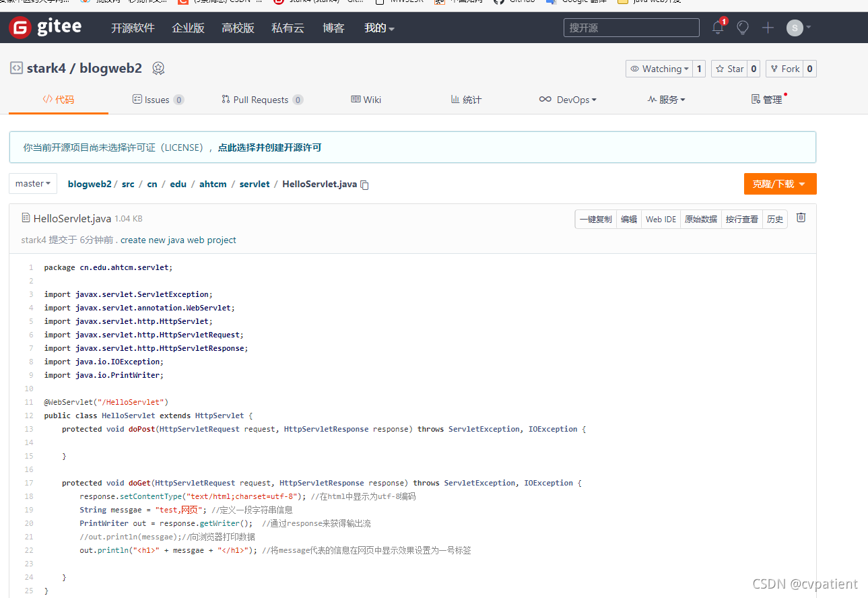Viewport: 868px width, 598px height.
Task: View the 统计 statistics tab
Action: (x=465, y=99)
